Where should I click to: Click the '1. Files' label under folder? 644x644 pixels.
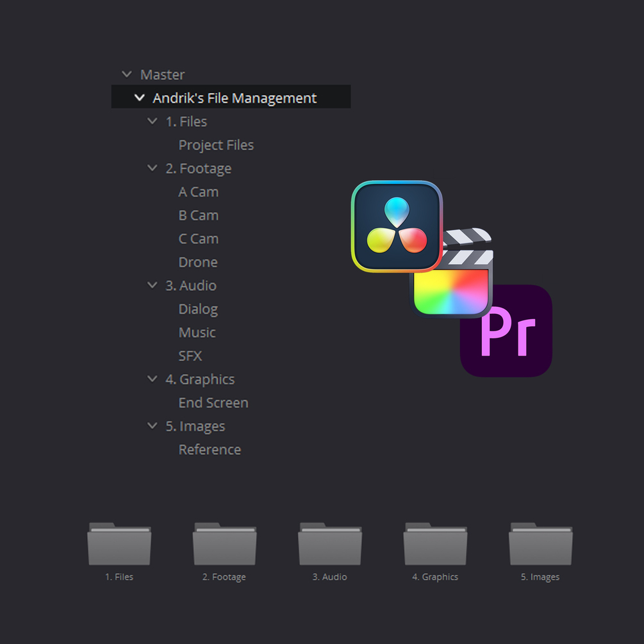pos(119,577)
